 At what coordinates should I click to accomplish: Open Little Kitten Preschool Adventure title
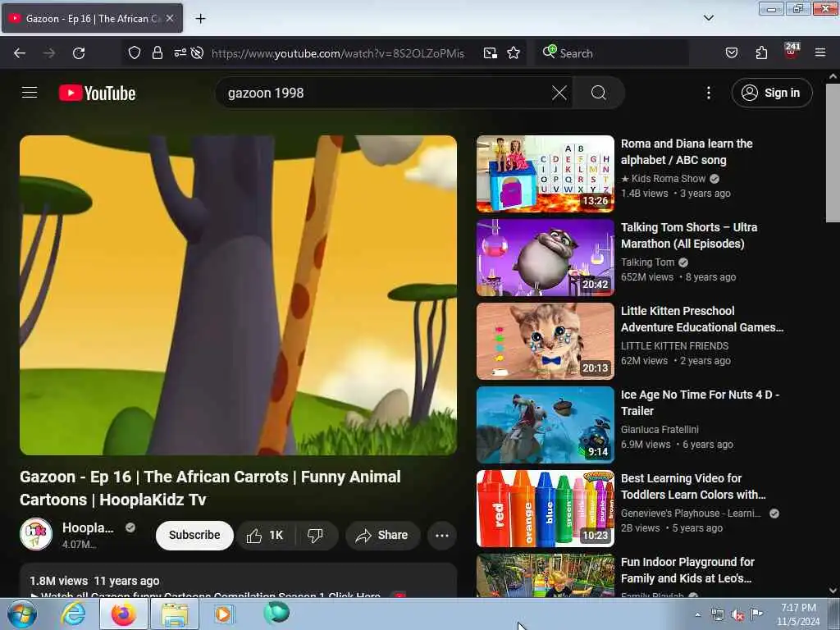[702, 319]
